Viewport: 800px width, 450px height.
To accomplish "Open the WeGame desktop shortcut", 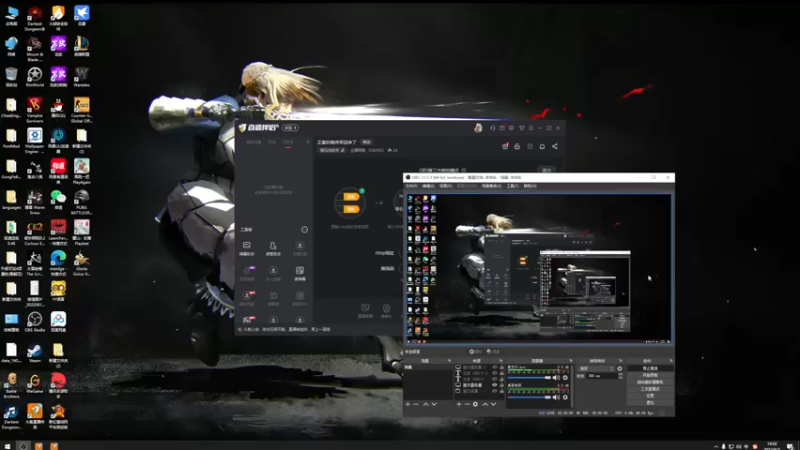I will [35, 383].
